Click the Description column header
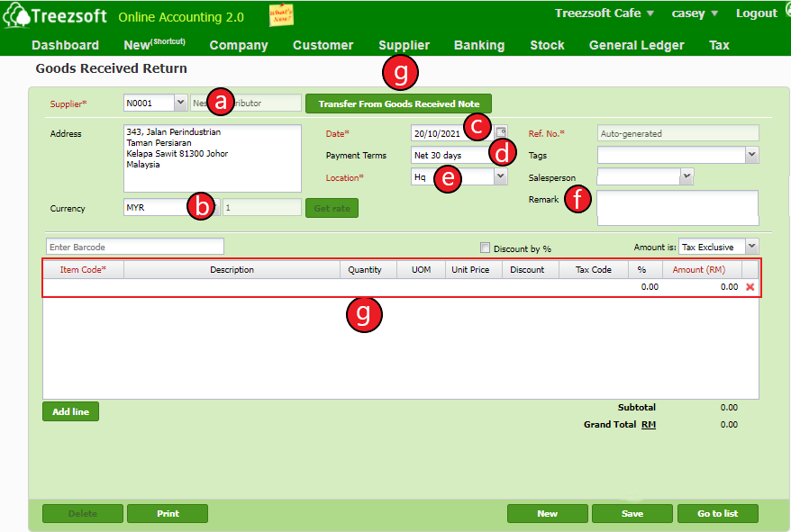791x532 pixels. pyautogui.click(x=232, y=269)
